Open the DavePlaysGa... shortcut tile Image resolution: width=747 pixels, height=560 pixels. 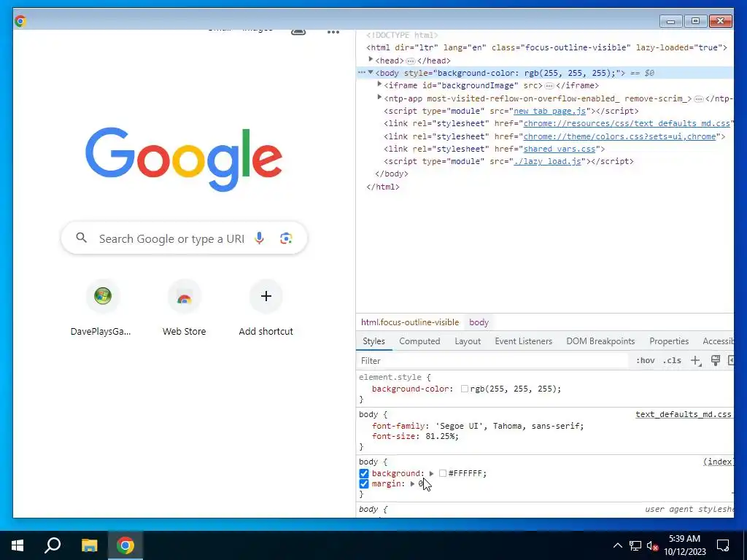pyautogui.click(x=101, y=308)
